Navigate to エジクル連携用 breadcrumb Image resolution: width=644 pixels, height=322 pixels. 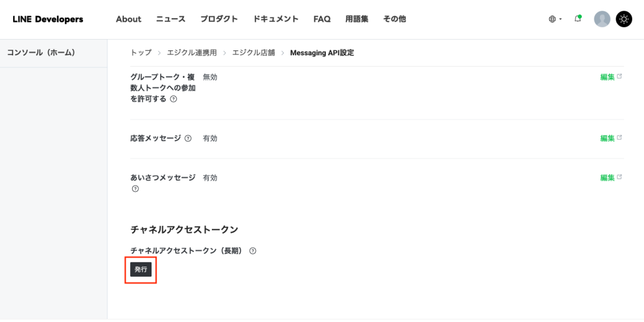pos(192,53)
